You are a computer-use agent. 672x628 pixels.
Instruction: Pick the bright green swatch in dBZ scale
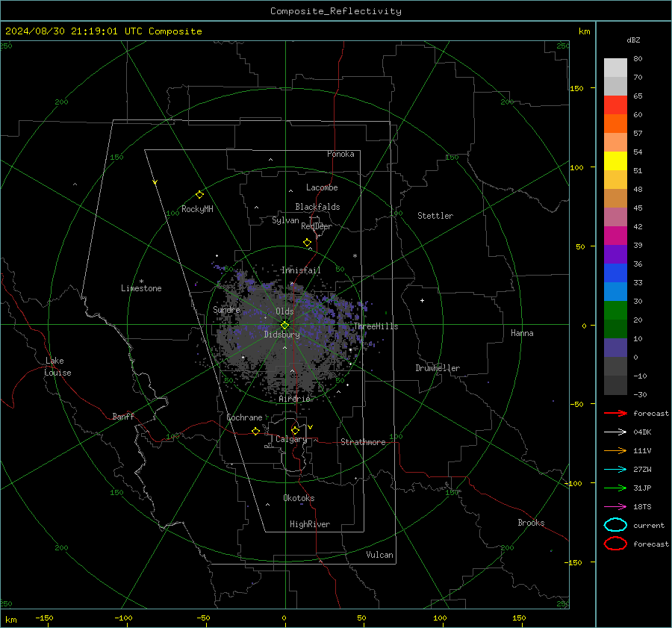click(615, 311)
